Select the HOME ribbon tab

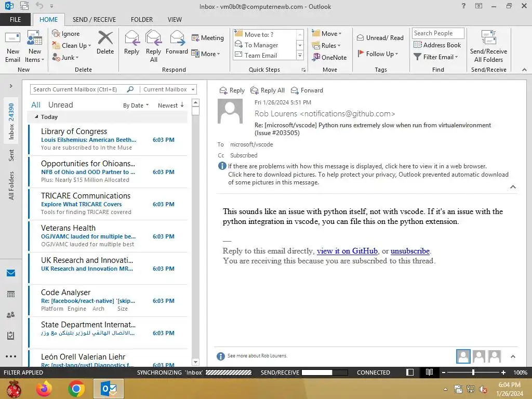pyautogui.click(x=48, y=19)
